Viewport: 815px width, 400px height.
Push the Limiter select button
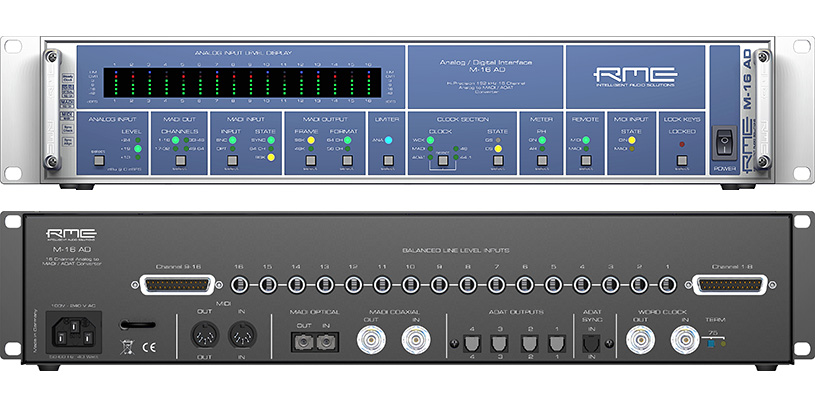(387, 161)
